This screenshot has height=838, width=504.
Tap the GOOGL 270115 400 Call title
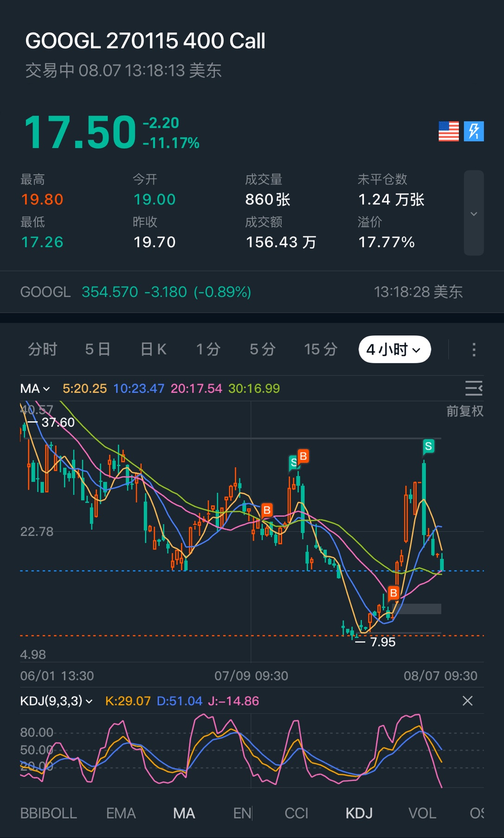tap(145, 41)
